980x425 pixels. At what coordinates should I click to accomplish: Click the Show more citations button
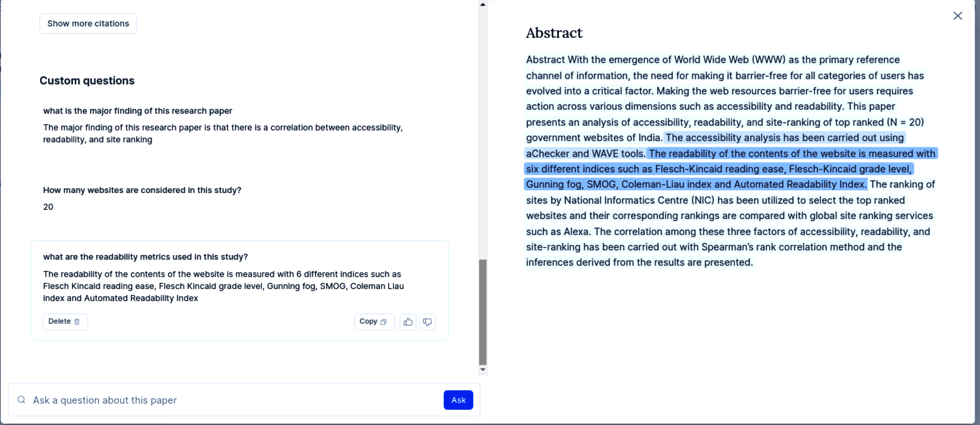88,23
